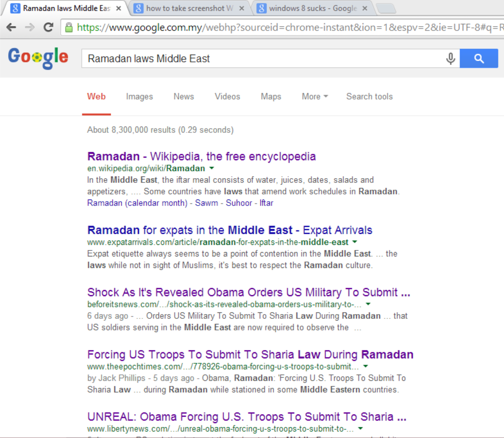
Task: Open Search tools options
Action: 370,97
